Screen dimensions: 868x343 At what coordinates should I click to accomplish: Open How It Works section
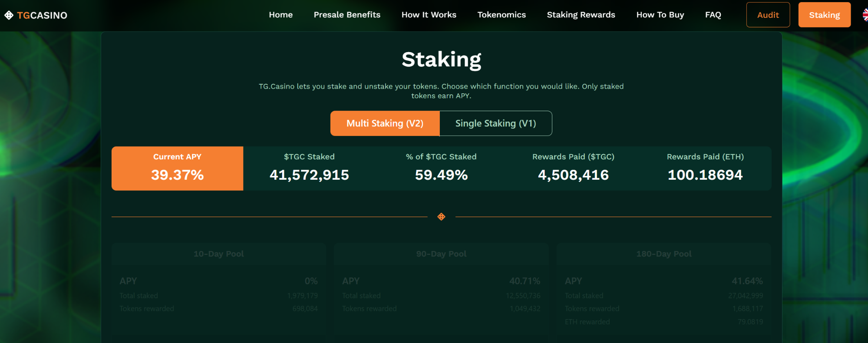click(429, 15)
